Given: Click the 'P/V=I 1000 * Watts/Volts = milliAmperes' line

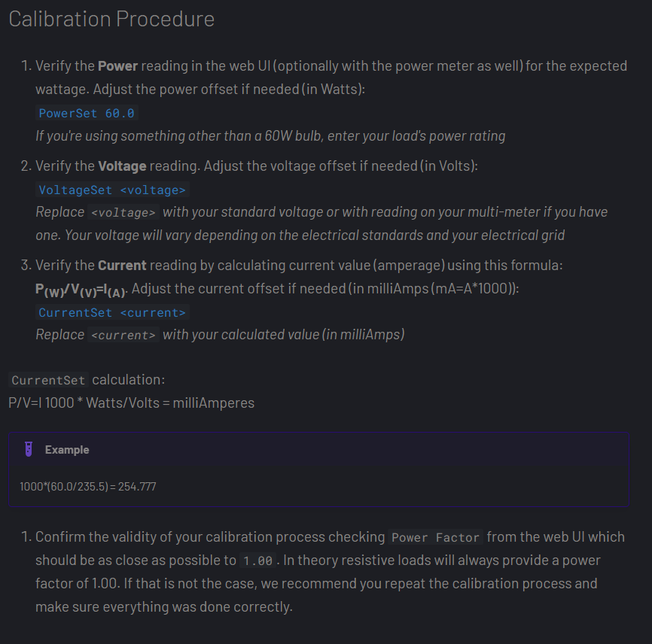Looking at the screenshot, I should 132,403.
